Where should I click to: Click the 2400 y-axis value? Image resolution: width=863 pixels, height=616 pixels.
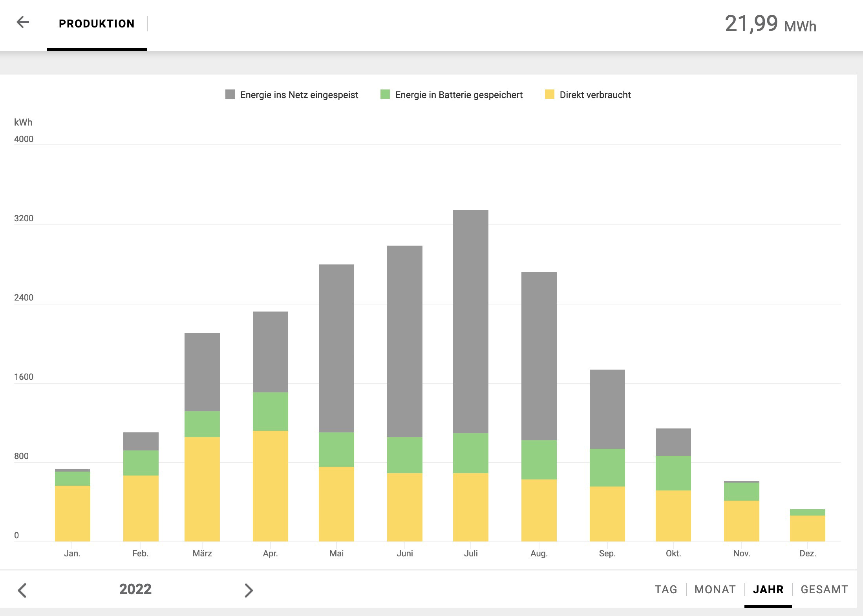click(24, 298)
